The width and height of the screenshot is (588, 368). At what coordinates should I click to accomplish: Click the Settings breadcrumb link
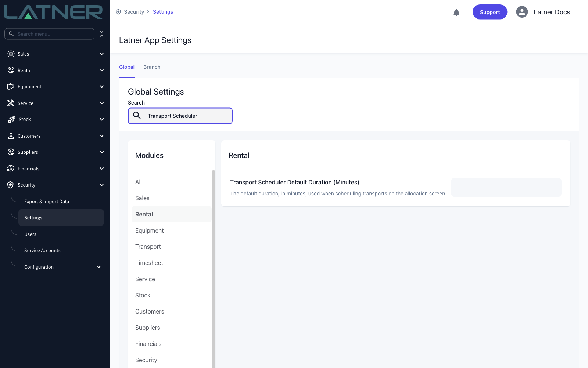[163, 12]
